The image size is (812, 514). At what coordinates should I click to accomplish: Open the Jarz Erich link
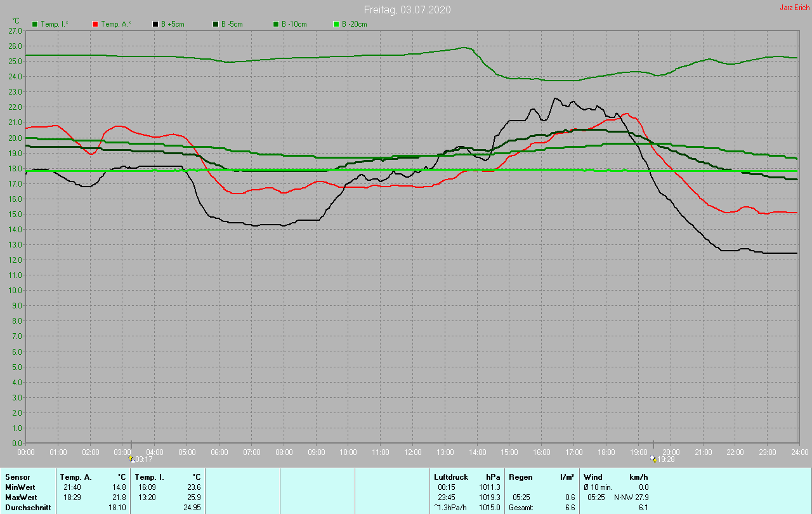[794, 8]
